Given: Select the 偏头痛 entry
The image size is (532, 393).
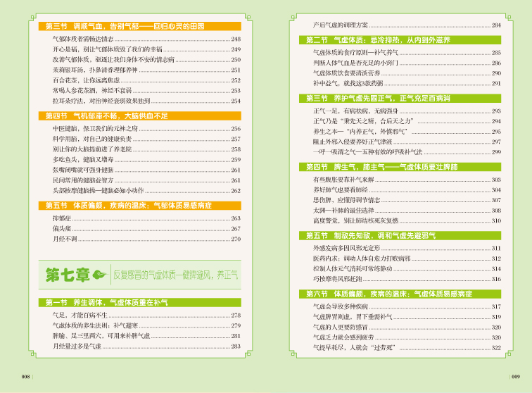Looking at the screenshot, I should click(x=62, y=229).
